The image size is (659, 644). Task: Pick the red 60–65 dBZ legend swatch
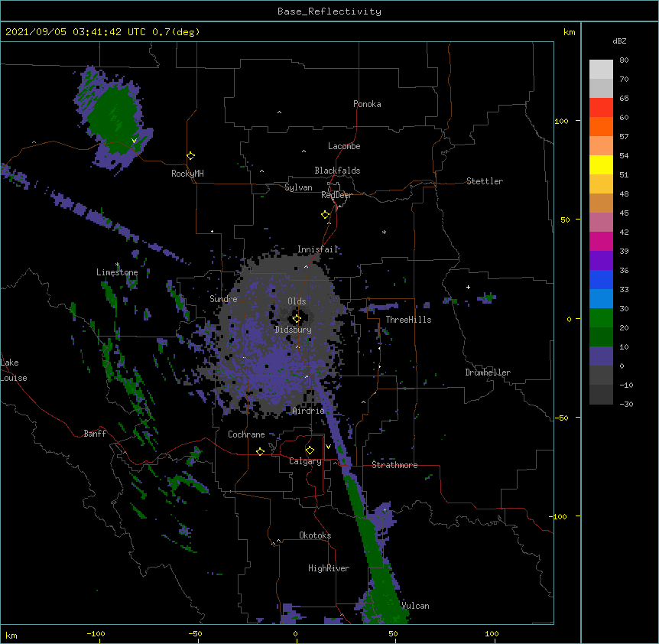601,108
